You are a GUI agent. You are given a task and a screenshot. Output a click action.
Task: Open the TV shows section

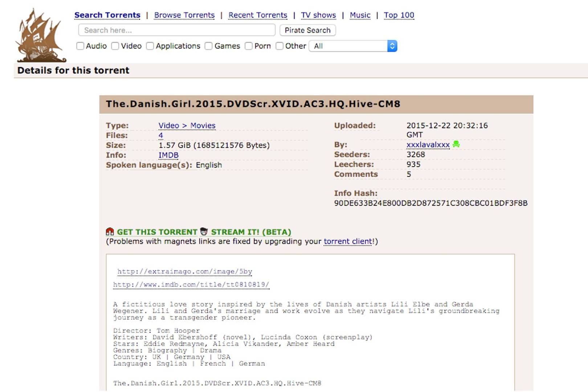click(x=318, y=15)
